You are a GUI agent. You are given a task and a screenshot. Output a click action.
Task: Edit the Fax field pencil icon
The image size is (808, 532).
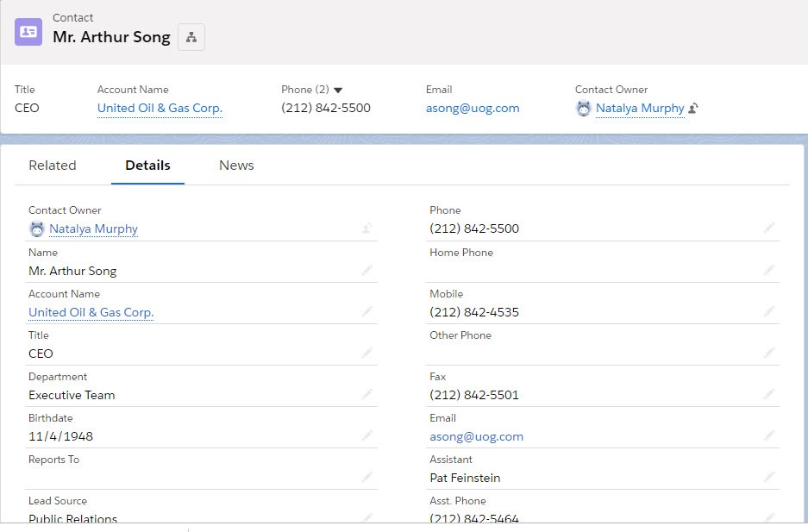[x=769, y=395]
